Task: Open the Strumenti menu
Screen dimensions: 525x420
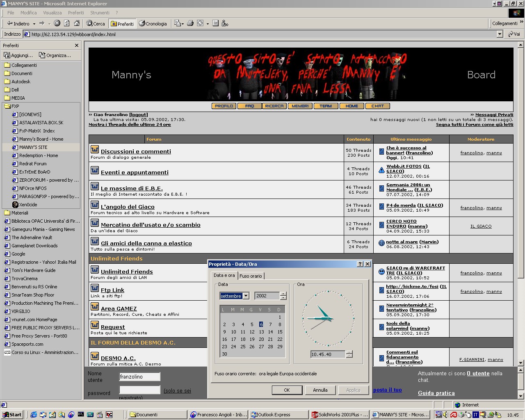Action: pyautogui.click(x=100, y=13)
